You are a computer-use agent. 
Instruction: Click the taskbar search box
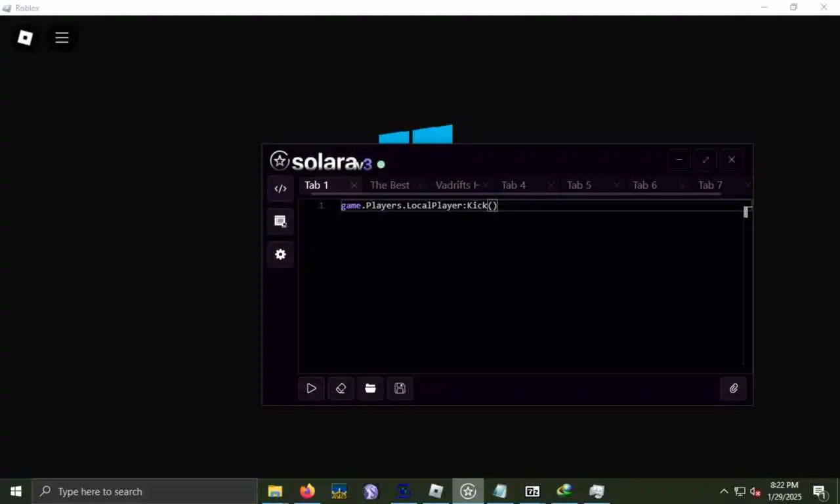144,491
